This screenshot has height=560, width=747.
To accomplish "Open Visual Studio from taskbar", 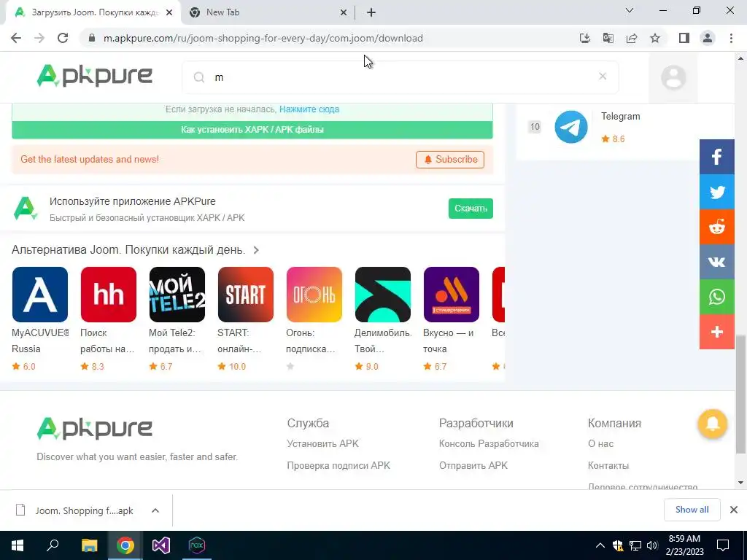I will coord(161,545).
